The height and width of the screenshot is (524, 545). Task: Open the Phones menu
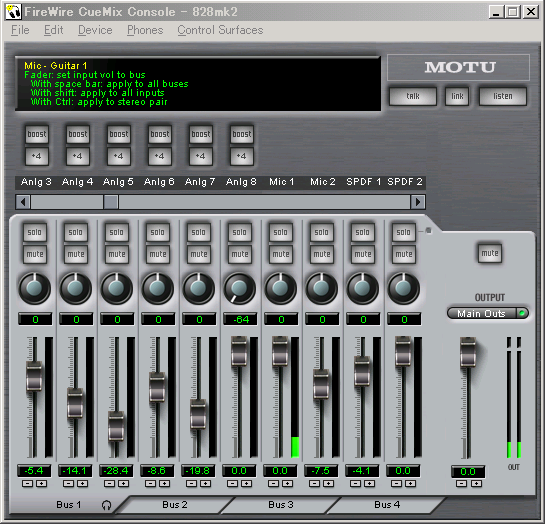point(145,30)
